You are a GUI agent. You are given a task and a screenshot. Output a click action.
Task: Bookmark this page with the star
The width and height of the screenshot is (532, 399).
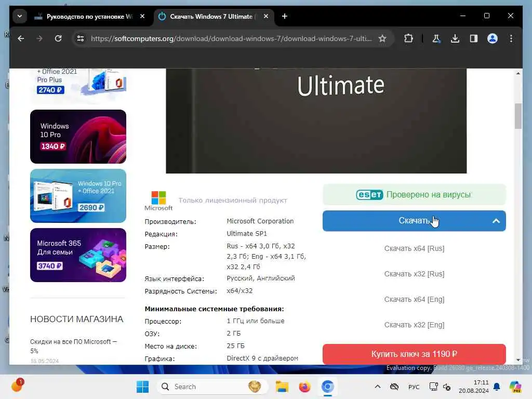pyautogui.click(x=382, y=38)
